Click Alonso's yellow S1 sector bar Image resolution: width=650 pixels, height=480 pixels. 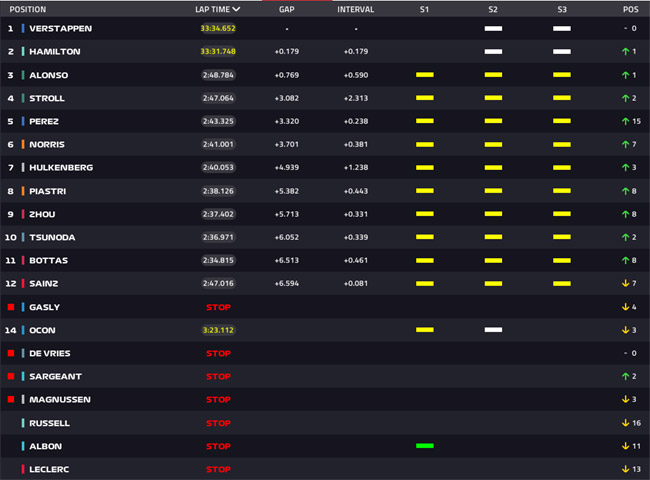(x=424, y=75)
